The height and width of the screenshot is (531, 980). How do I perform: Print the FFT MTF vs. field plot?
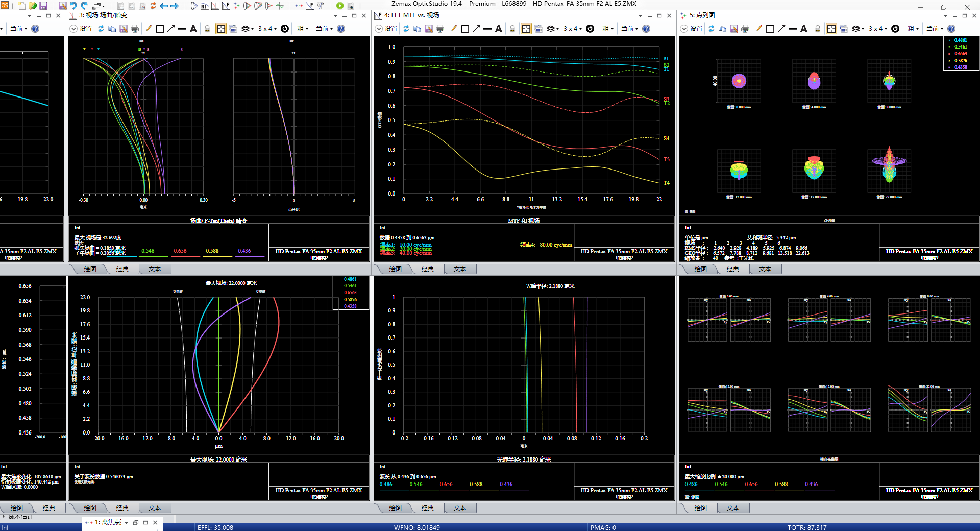[440, 29]
